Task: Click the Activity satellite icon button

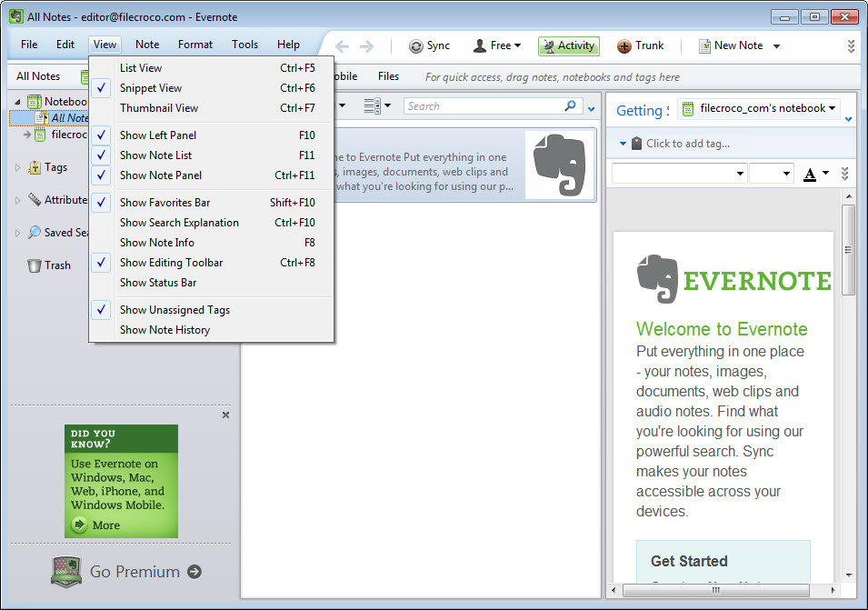Action: pyautogui.click(x=549, y=46)
